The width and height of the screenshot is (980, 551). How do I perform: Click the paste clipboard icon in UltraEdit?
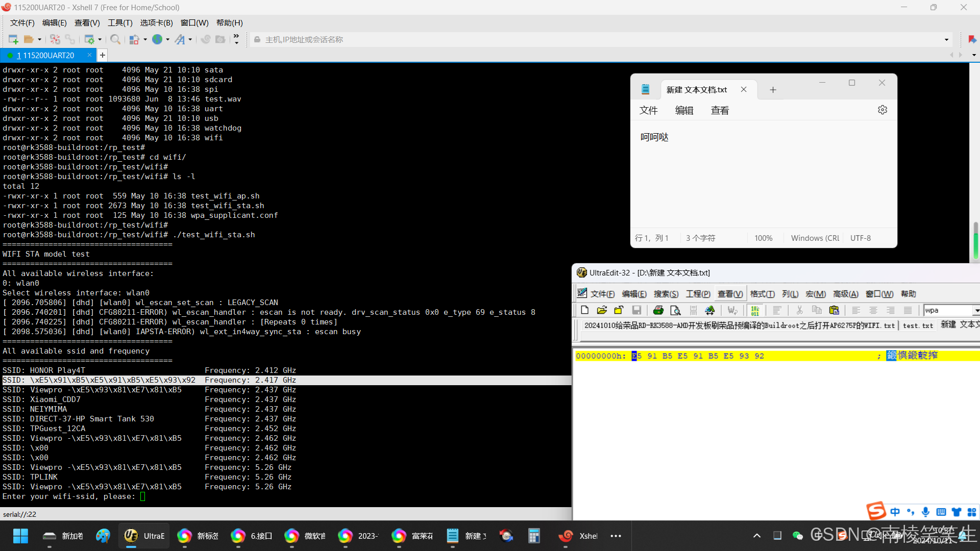tap(834, 310)
